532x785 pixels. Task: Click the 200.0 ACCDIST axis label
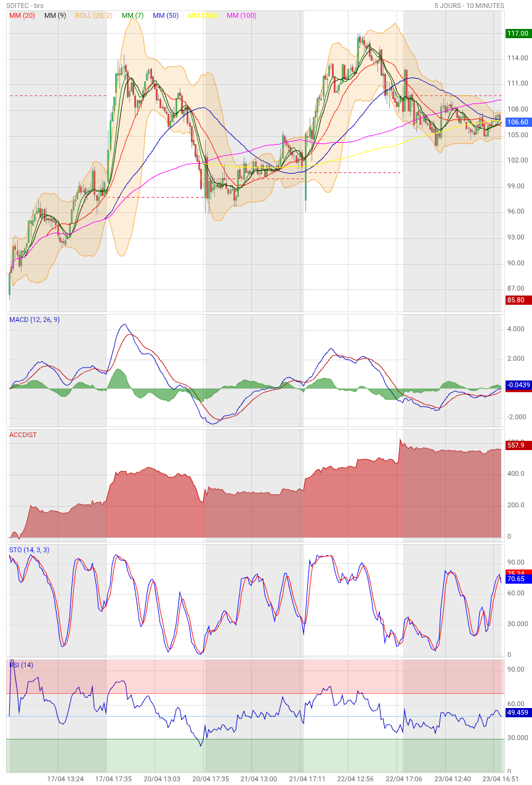pyautogui.click(x=516, y=505)
